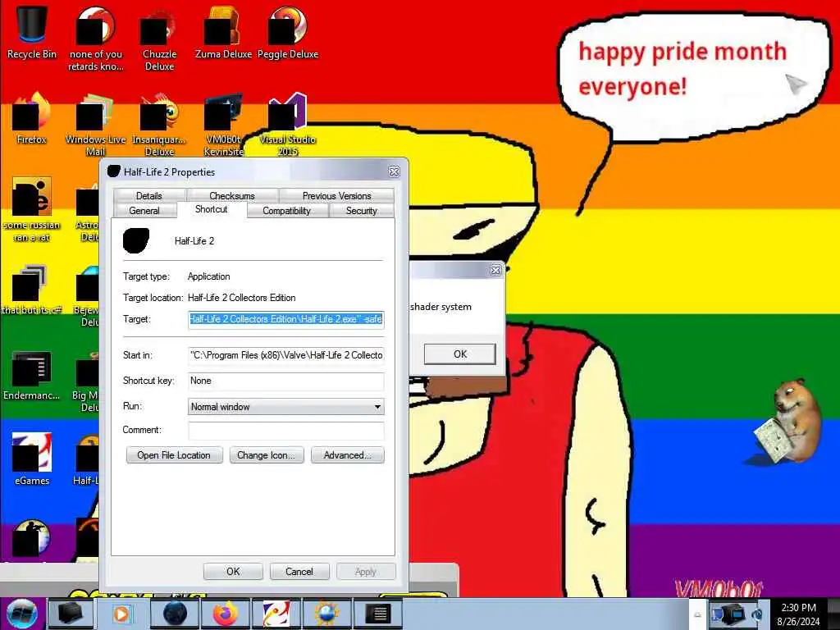Select the Visual Studio 2015 desktop icon

pyautogui.click(x=288, y=125)
